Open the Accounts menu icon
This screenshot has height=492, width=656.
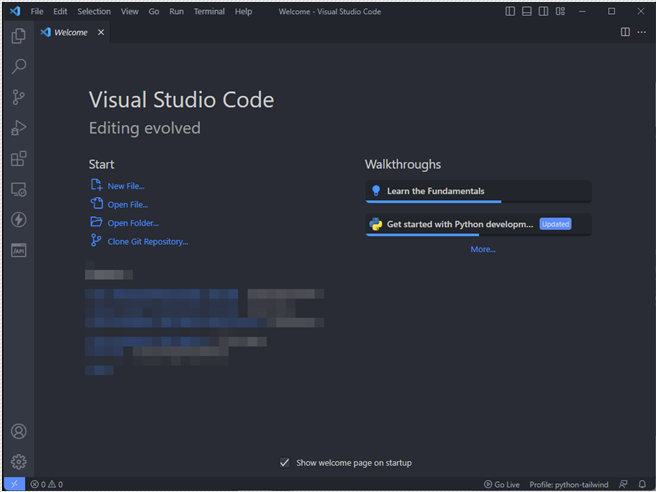18,431
